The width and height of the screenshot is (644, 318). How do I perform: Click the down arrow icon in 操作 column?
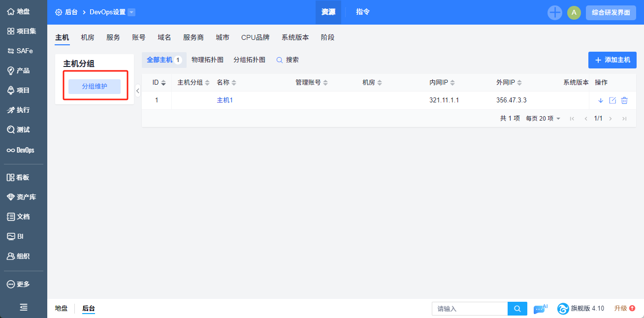[601, 100]
